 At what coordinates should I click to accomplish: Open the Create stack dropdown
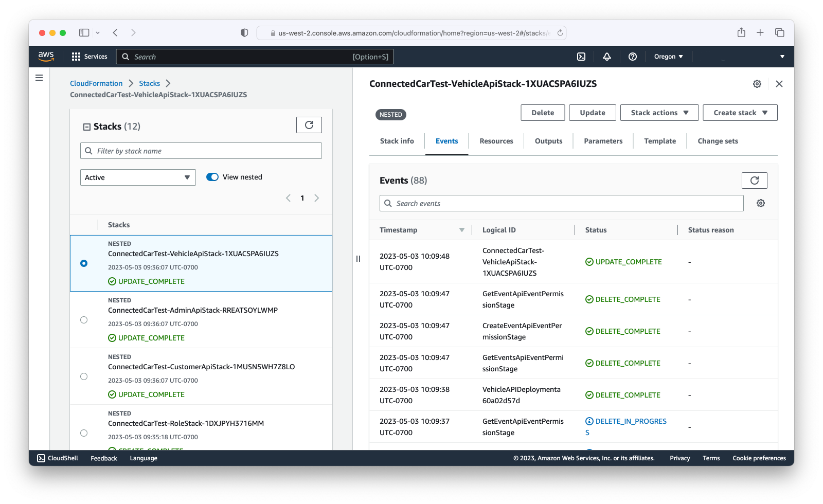(740, 113)
